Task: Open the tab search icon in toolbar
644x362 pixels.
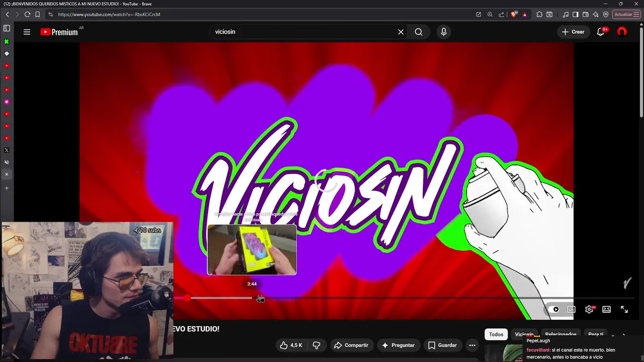Action: tap(549, 15)
